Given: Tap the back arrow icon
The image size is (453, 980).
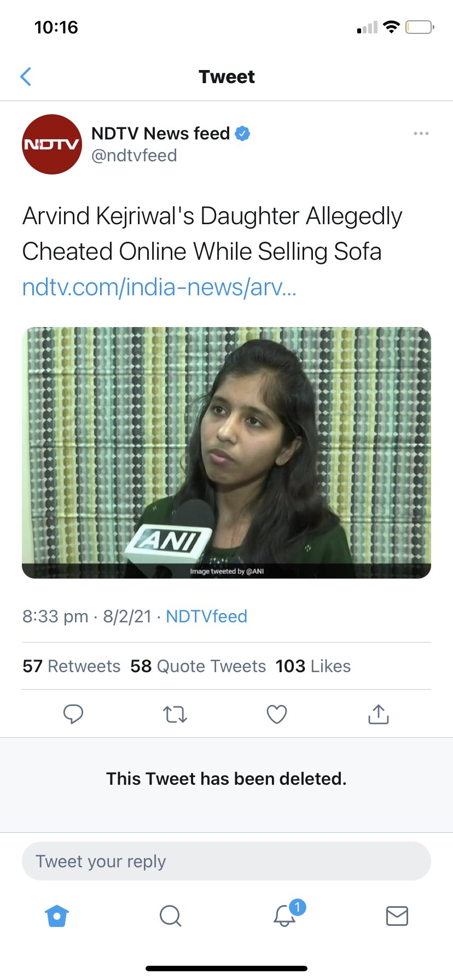Looking at the screenshot, I should coord(26,77).
